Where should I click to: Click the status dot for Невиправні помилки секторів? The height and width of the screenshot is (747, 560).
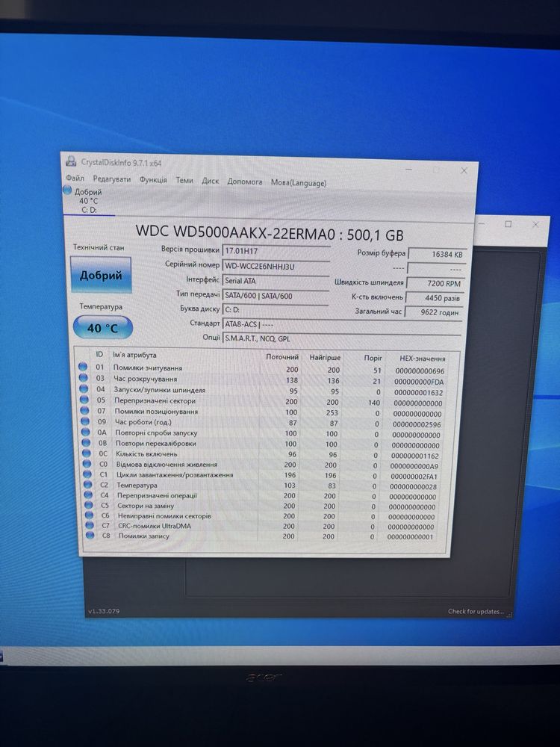(90, 515)
